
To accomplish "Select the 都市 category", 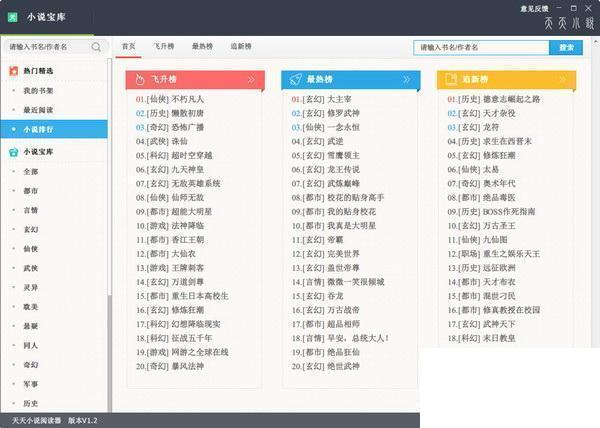I will pyautogui.click(x=31, y=190).
